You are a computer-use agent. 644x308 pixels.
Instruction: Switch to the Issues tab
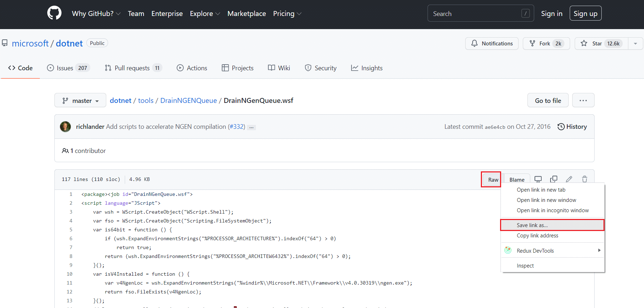[x=68, y=68]
